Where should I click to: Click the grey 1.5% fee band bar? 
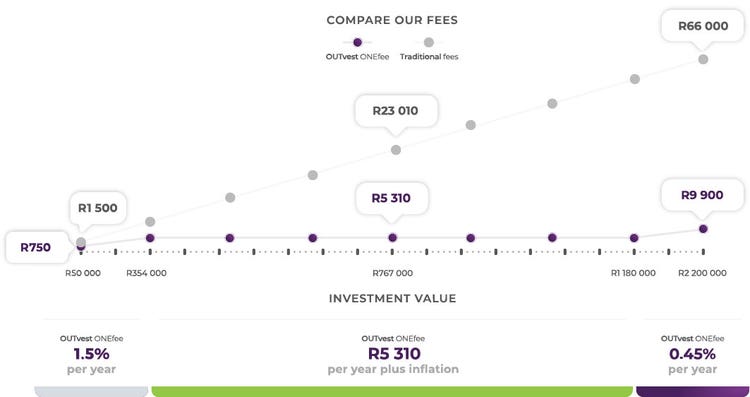[91, 392]
